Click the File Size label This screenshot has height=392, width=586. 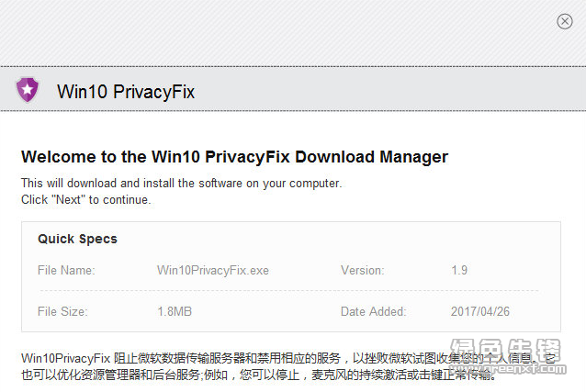pyautogui.click(x=62, y=311)
